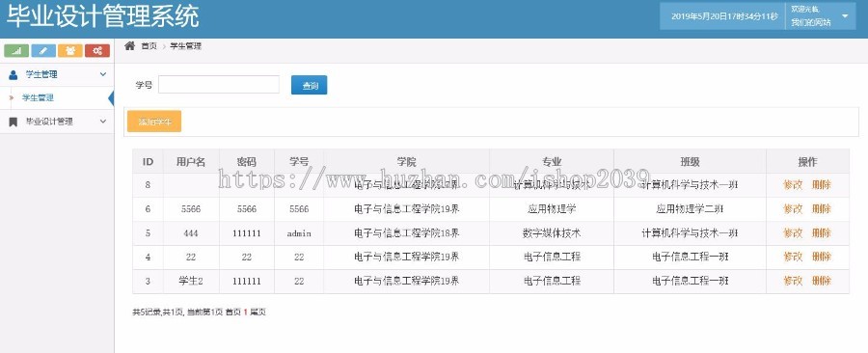The image size is (868, 353).
Task: Click 删除 for row ID 5
Action: point(822,233)
